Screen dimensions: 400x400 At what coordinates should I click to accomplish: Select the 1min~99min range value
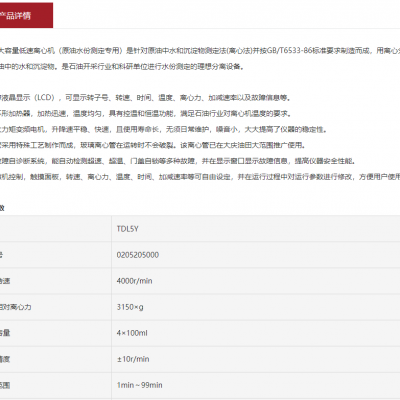tap(139, 385)
